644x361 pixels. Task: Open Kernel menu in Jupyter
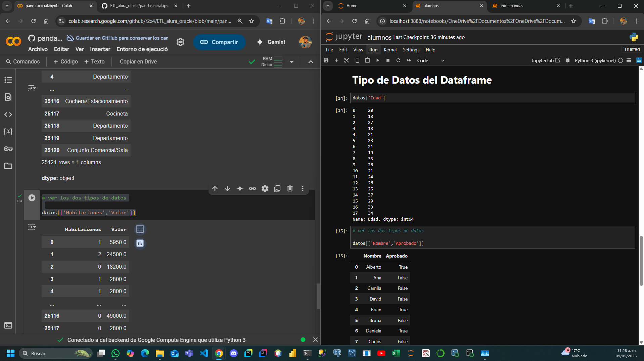pyautogui.click(x=390, y=50)
